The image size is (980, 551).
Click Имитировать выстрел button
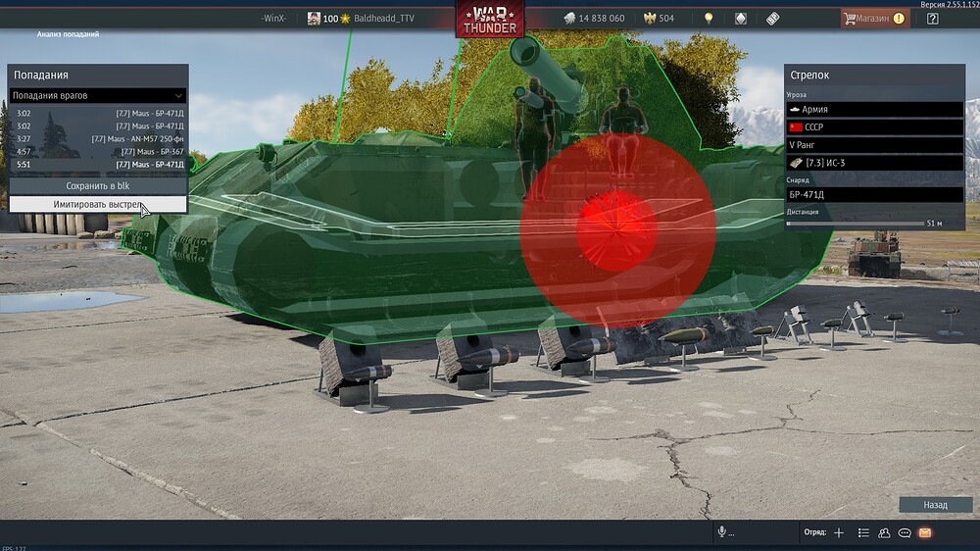(x=98, y=205)
